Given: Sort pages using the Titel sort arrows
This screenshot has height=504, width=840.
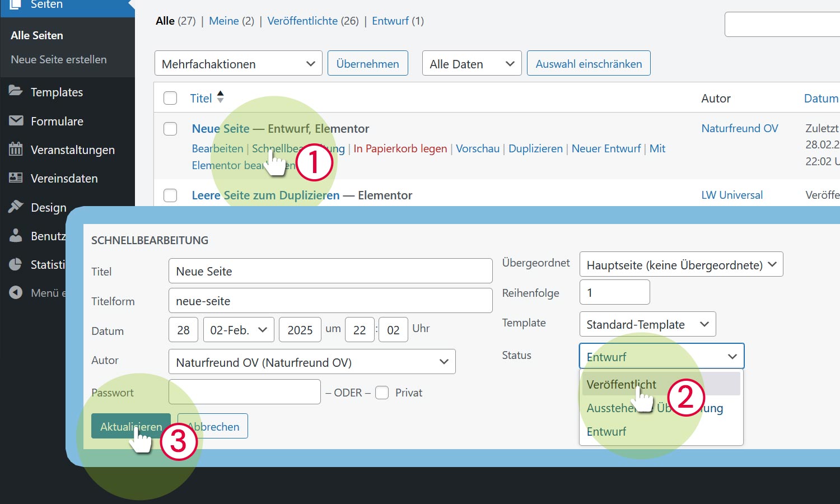Looking at the screenshot, I should (220, 97).
